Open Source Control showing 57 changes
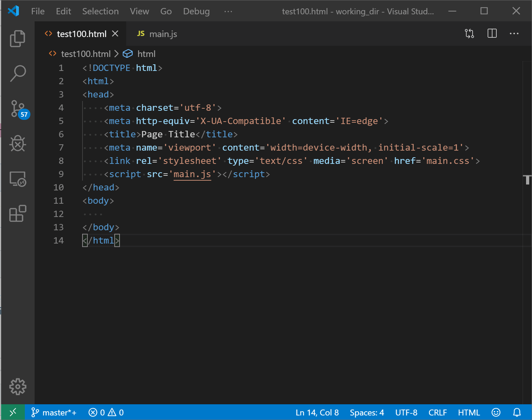Viewport: 532px width, 420px height. [17, 108]
